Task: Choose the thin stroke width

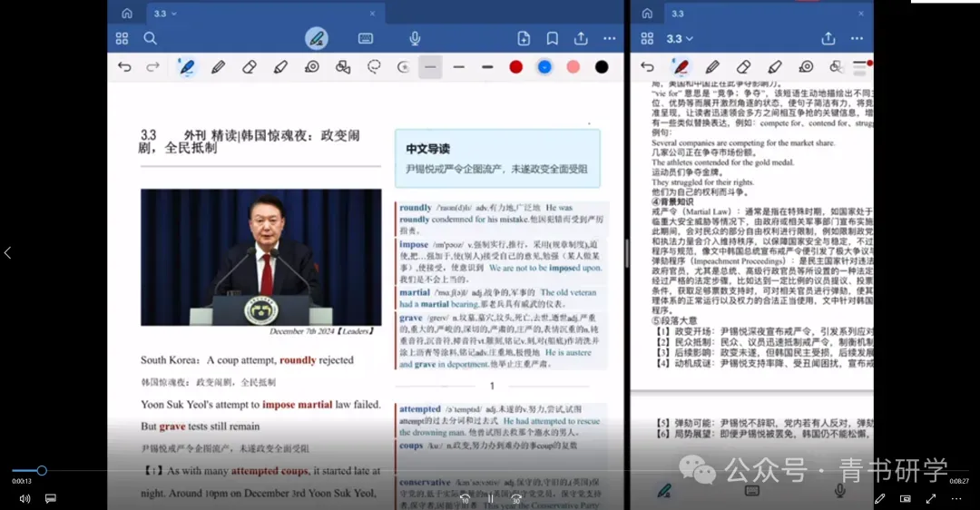Action: tap(431, 67)
